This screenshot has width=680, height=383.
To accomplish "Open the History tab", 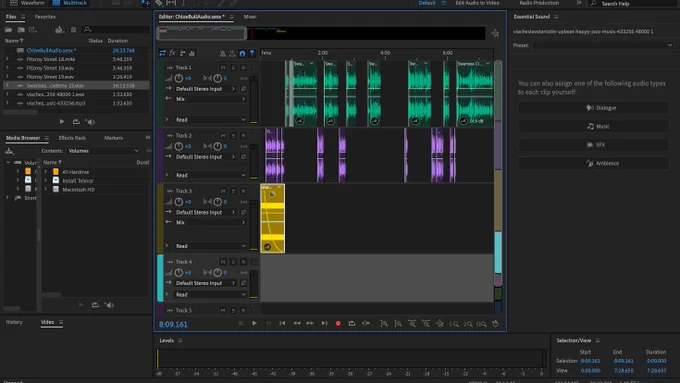I will (x=14, y=322).
